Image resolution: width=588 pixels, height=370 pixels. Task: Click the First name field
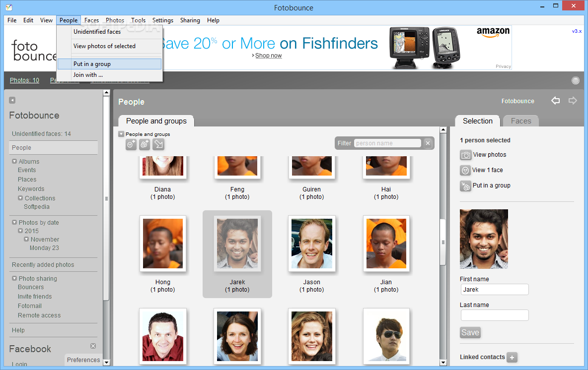495,290
